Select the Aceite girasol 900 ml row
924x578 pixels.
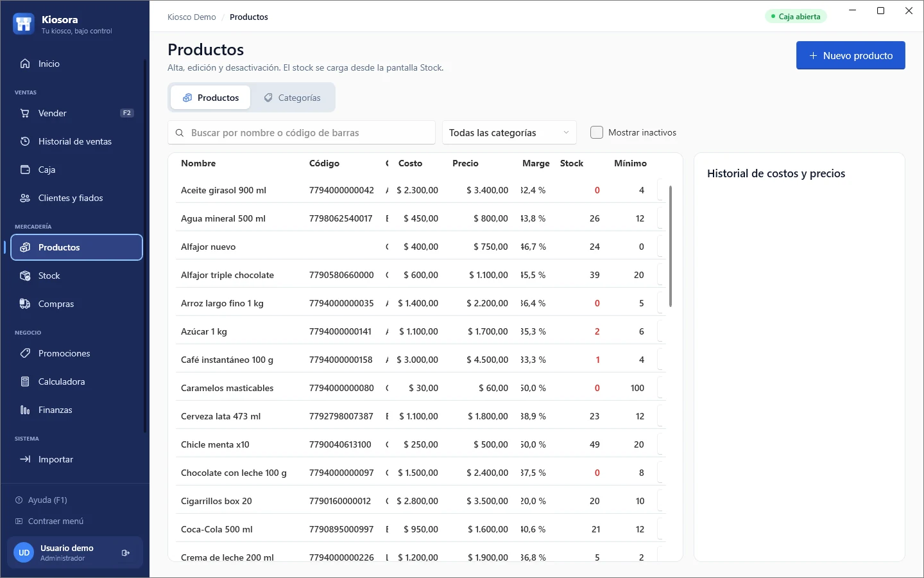coord(420,190)
